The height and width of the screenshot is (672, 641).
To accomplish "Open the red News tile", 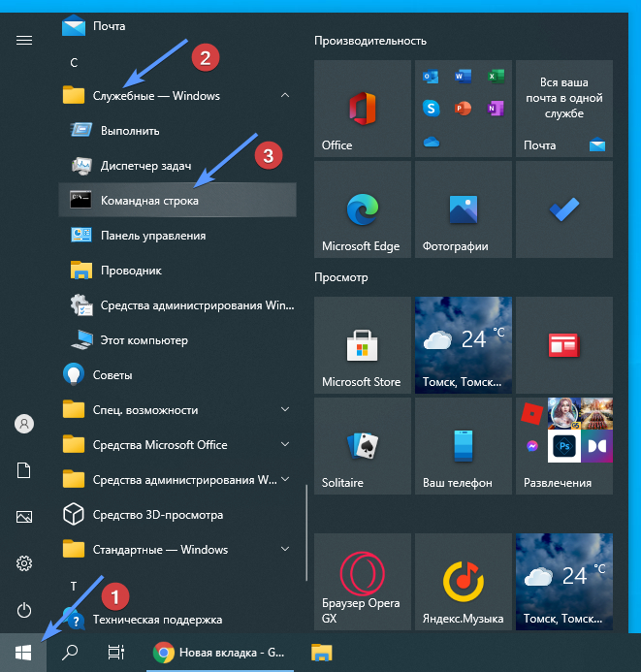I will (x=564, y=345).
